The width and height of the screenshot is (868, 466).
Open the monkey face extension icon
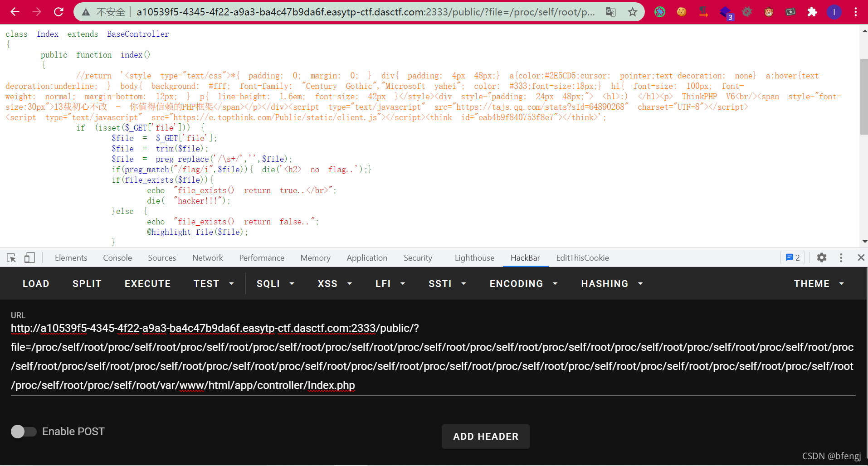(x=769, y=12)
